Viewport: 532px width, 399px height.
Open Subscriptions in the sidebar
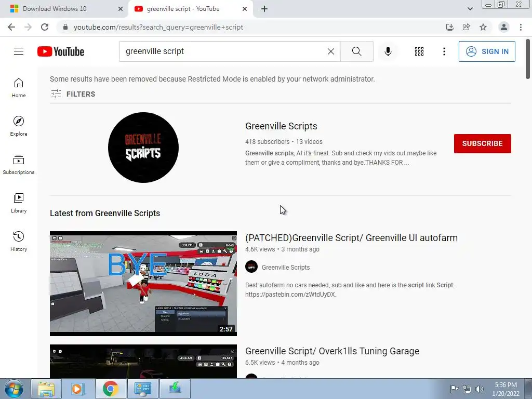click(19, 164)
